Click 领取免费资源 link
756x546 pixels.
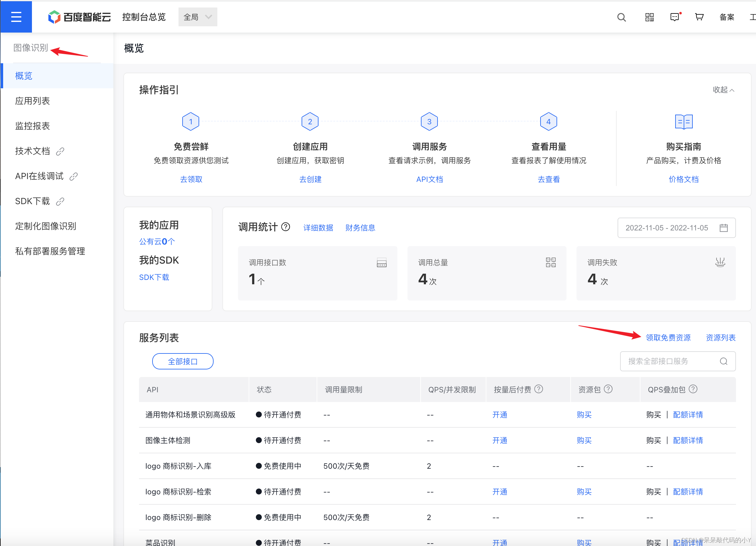668,338
